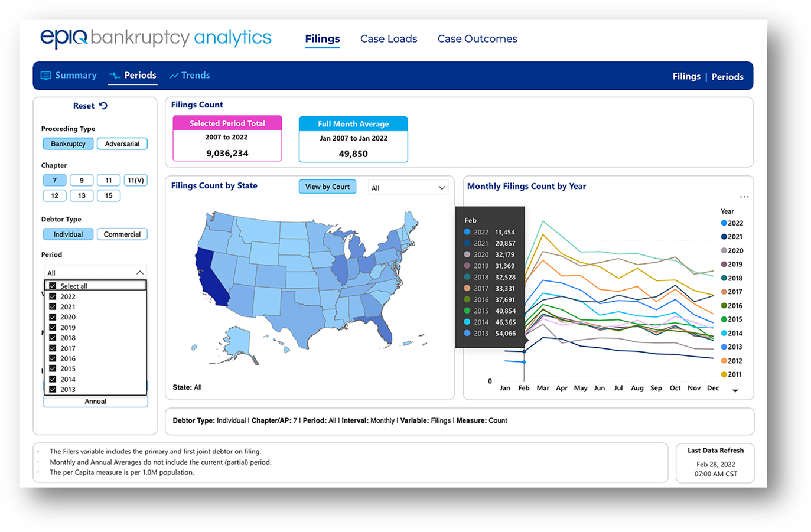Click the Summary tab icon
This screenshot has width=811, height=532.
[45, 76]
